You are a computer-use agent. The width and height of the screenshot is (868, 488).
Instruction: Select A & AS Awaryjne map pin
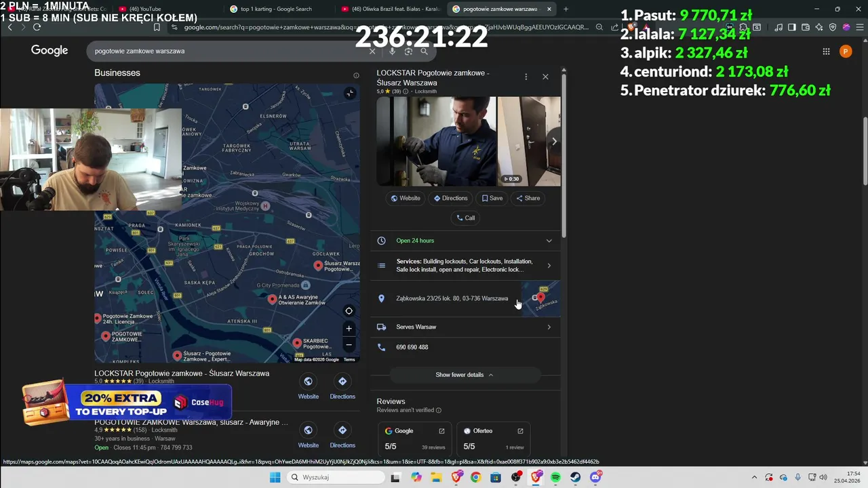[x=272, y=299]
